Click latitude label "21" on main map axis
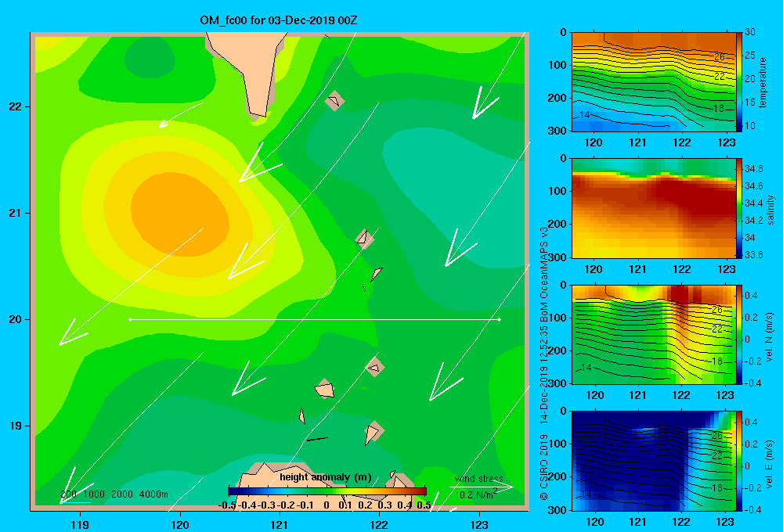This screenshot has width=783, height=532. (x=15, y=213)
